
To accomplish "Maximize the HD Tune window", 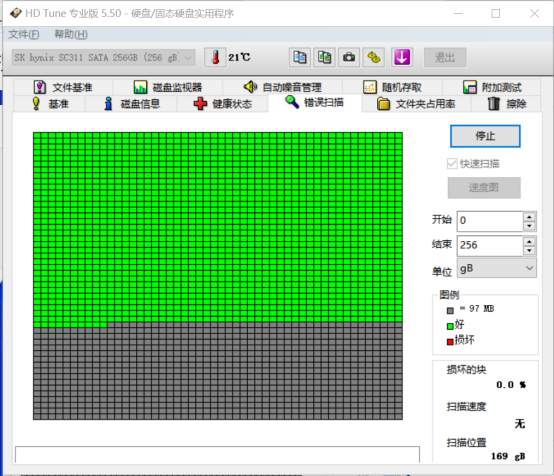I will (496, 13).
